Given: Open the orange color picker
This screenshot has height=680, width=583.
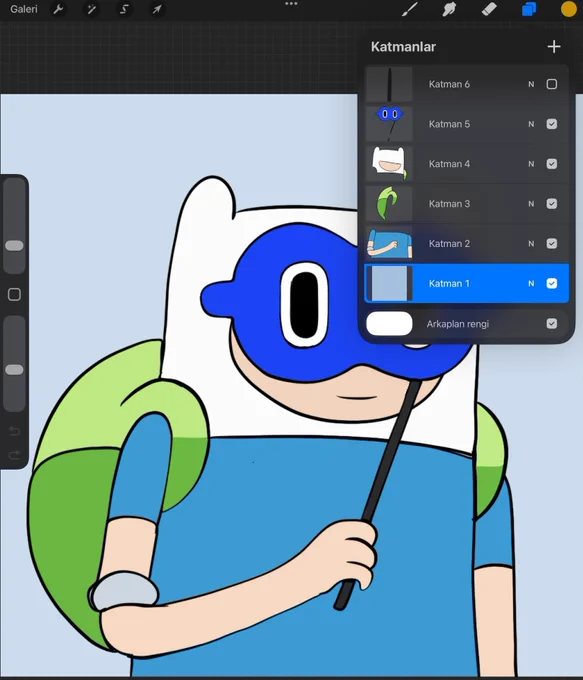Looking at the screenshot, I should point(569,9).
